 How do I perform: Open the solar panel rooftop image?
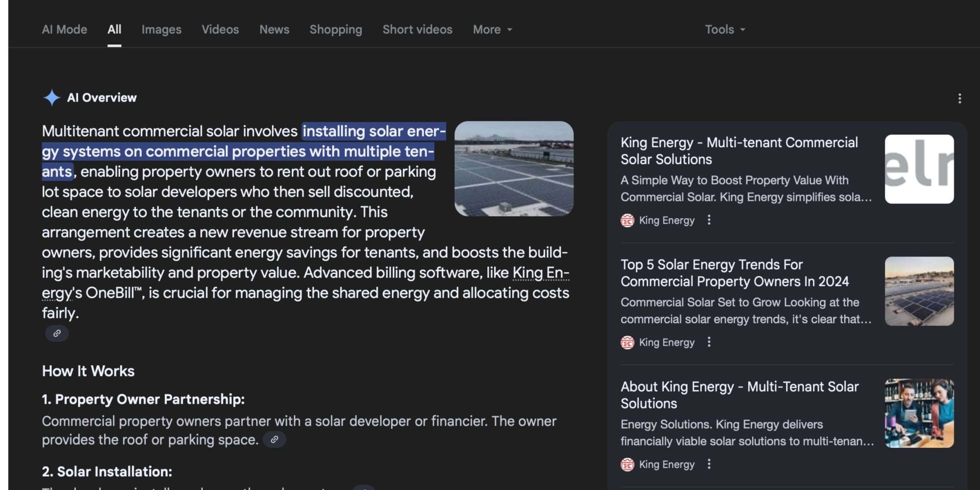514,168
